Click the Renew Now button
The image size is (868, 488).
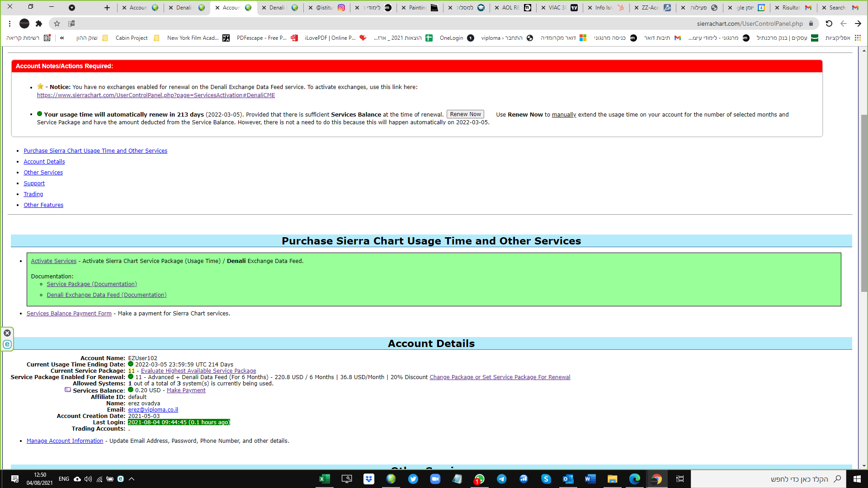click(465, 114)
